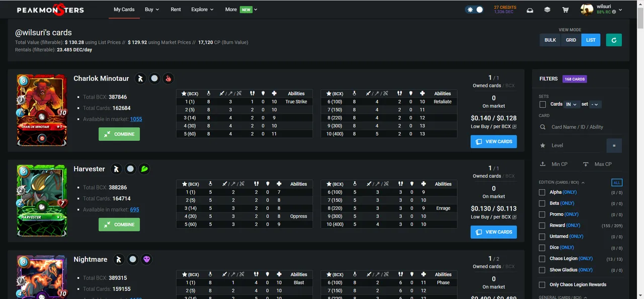Open Charlok market link 1055
Image resolution: width=644 pixels, height=299 pixels.
pyautogui.click(x=136, y=119)
